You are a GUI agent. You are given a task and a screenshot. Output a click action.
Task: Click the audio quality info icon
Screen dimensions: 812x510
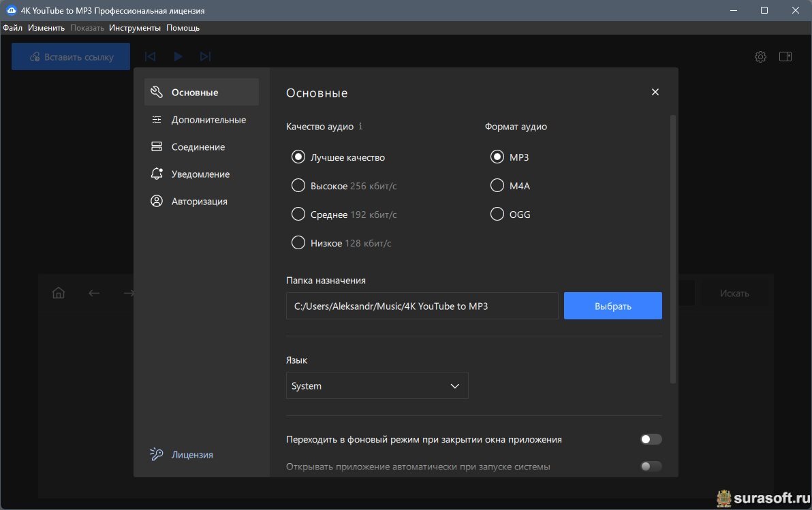(360, 127)
